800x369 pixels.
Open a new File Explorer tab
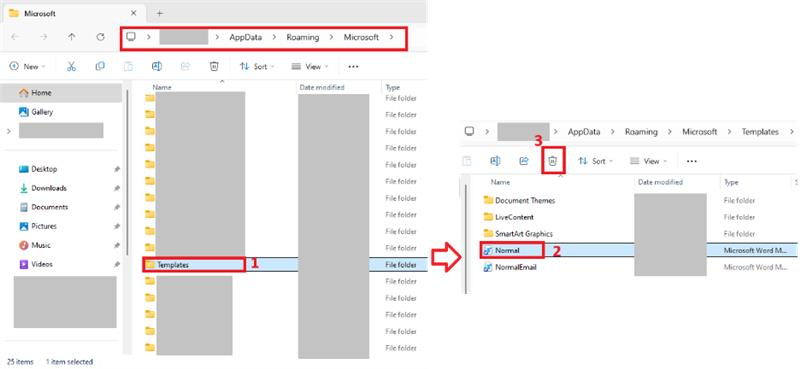(x=159, y=13)
